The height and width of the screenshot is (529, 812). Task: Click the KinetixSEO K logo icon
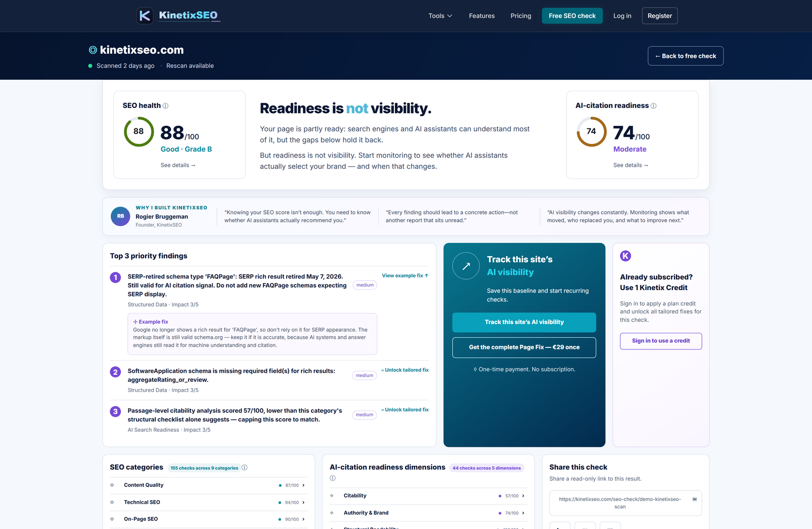pyautogui.click(x=145, y=16)
